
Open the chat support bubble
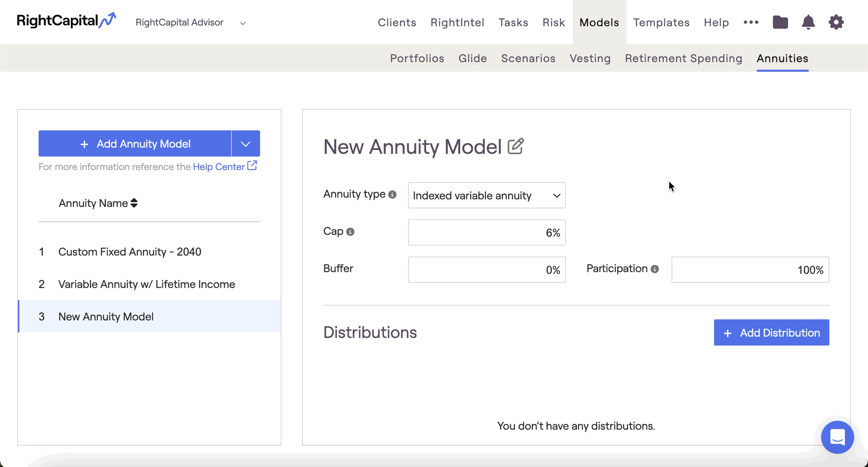coord(837,437)
